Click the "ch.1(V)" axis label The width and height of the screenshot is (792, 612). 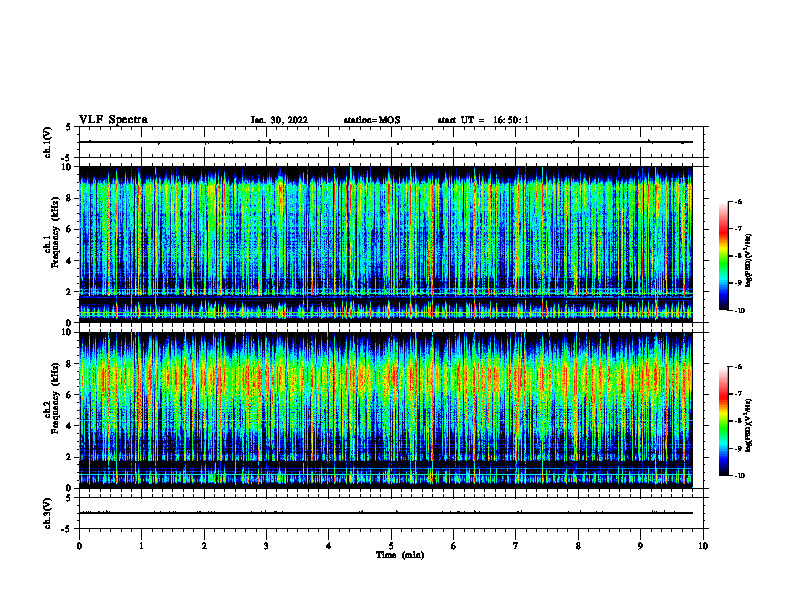click(x=47, y=142)
